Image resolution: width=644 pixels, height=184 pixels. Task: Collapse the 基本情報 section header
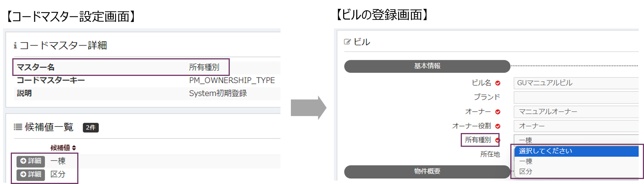(427, 66)
